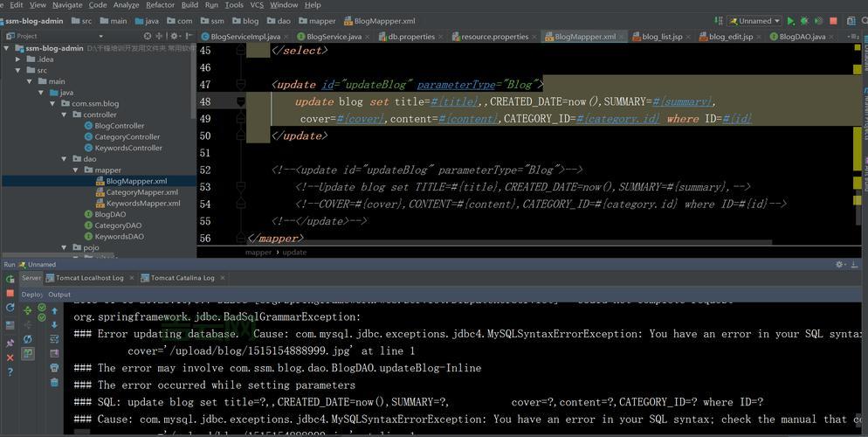Collapse the controller package node
The width and height of the screenshot is (868, 437).
65,114
